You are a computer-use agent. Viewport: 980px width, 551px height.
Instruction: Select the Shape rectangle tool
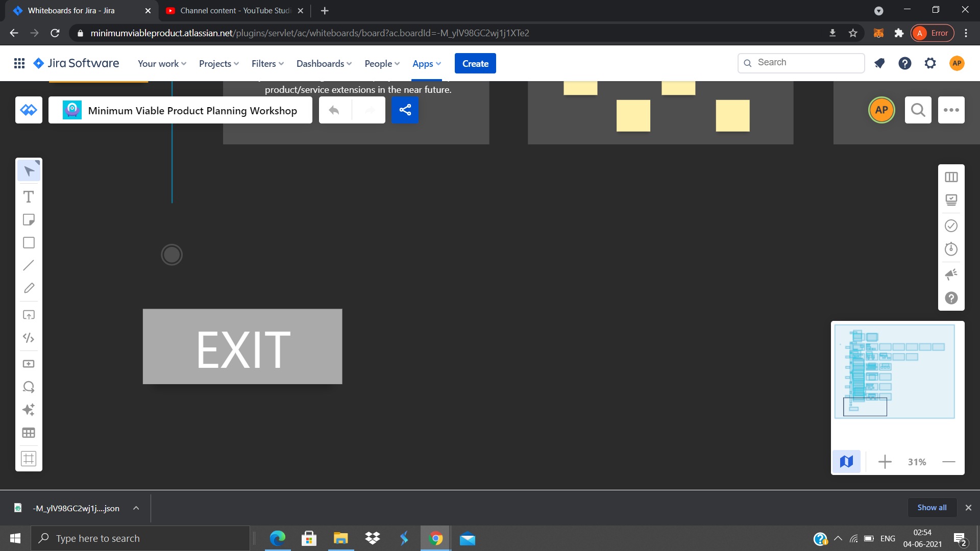[x=29, y=243]
